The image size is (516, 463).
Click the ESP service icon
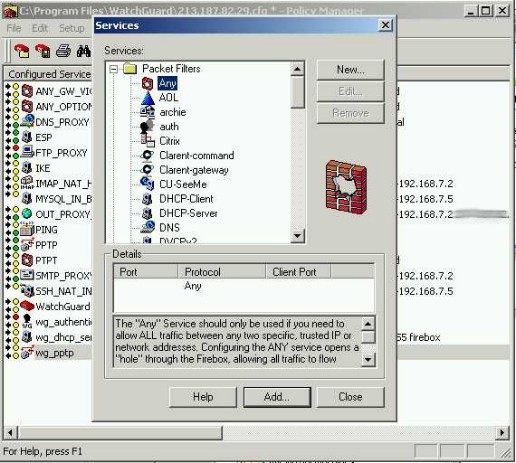coord(27,137)
